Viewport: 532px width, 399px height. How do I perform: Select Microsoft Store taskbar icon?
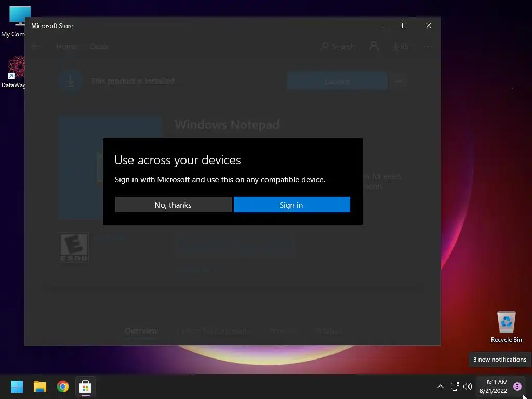[x=86, y=387]
